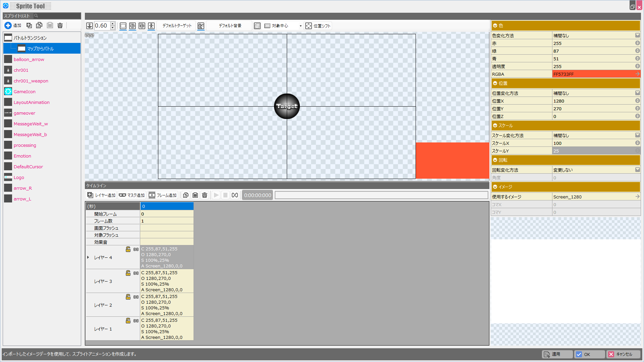Click the デフォルトターゲット button
644x362 pixels.
pos(177,26)
